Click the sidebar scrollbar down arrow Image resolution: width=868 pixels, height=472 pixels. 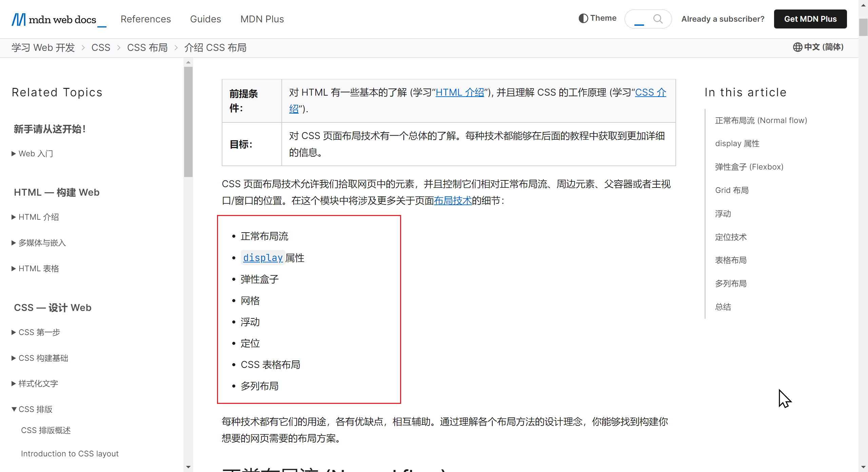[x=189, y=467]
